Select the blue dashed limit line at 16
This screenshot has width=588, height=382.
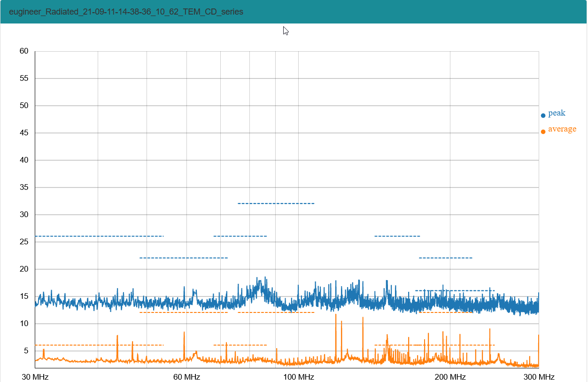pyautogui.click(x=454, y=290)
